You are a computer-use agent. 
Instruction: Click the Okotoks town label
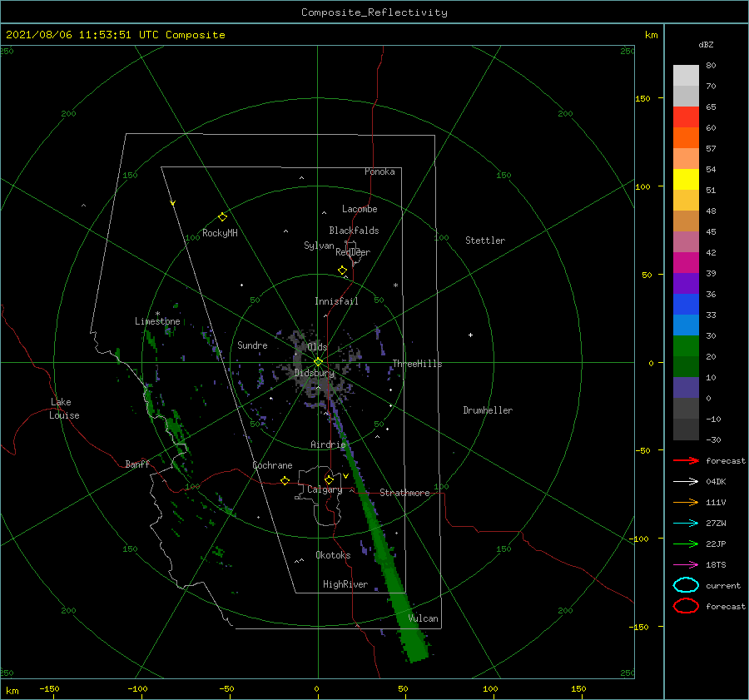click(333, 554)
